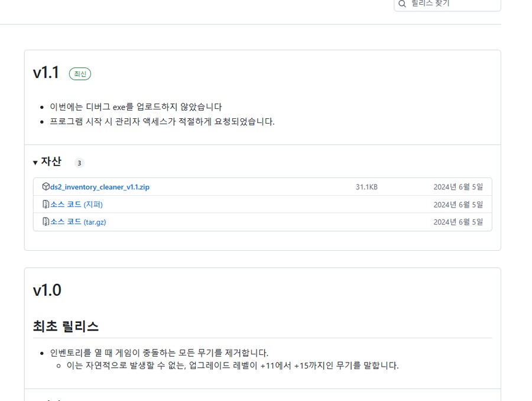
Task: Click the 자산 heading label
Action: click(51, 161)
